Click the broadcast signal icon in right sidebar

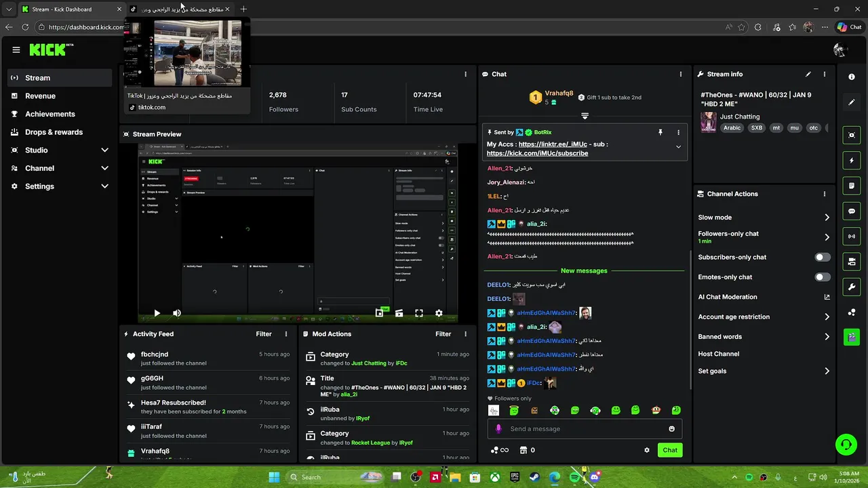tap(852, 236)
